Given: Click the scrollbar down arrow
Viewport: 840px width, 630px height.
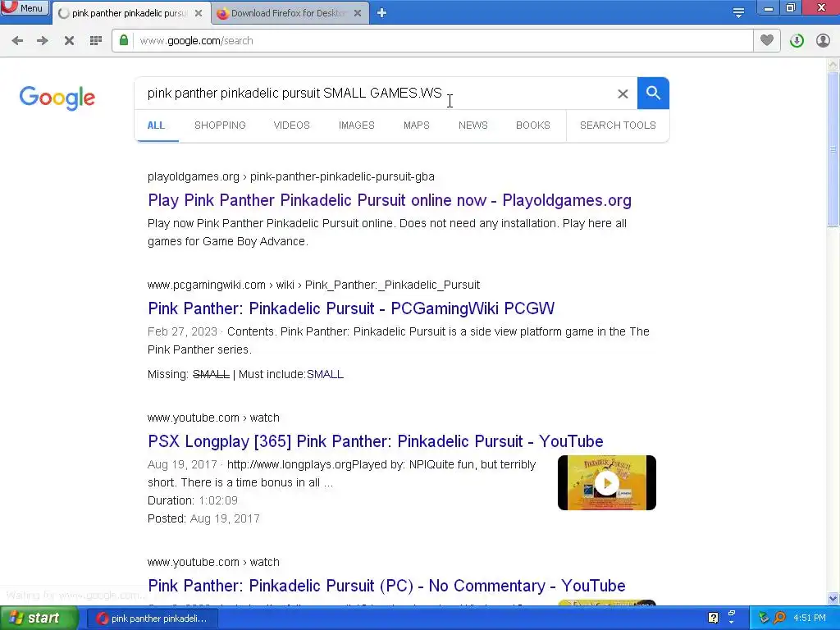Looking at the screenshot, I should coord(833,599).
